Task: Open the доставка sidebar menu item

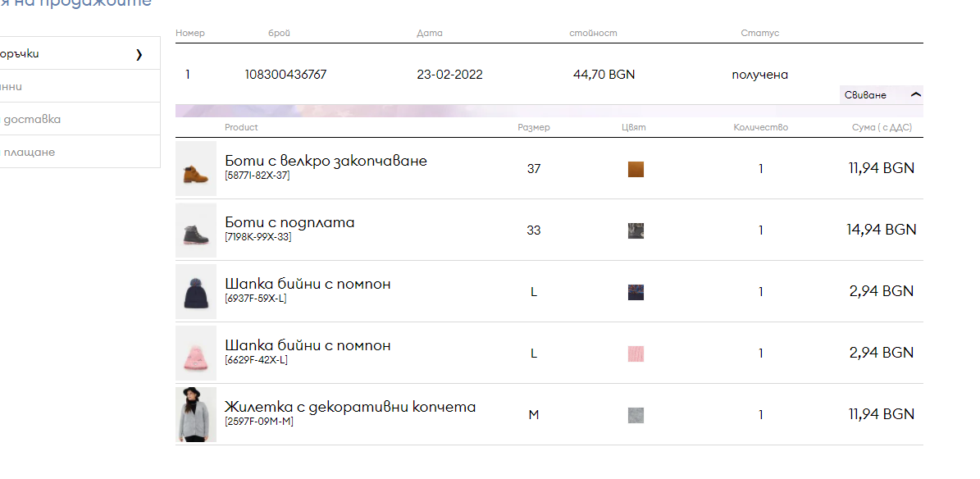Action: point(33,119)
